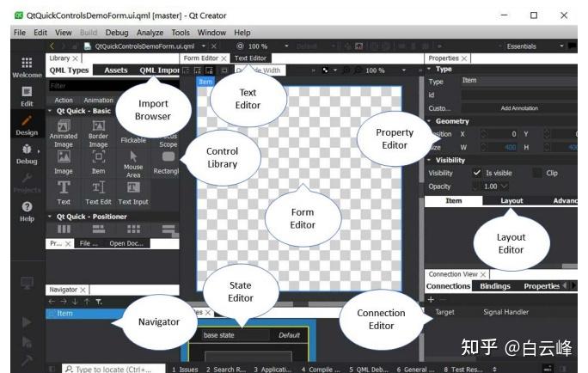Show the Action category in library
Screen dimensions: 588x373
click(x=64, y=100)
